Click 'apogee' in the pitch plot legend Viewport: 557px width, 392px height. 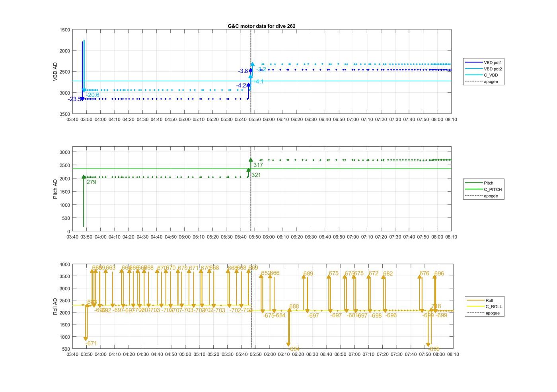[x=491, y=196]
